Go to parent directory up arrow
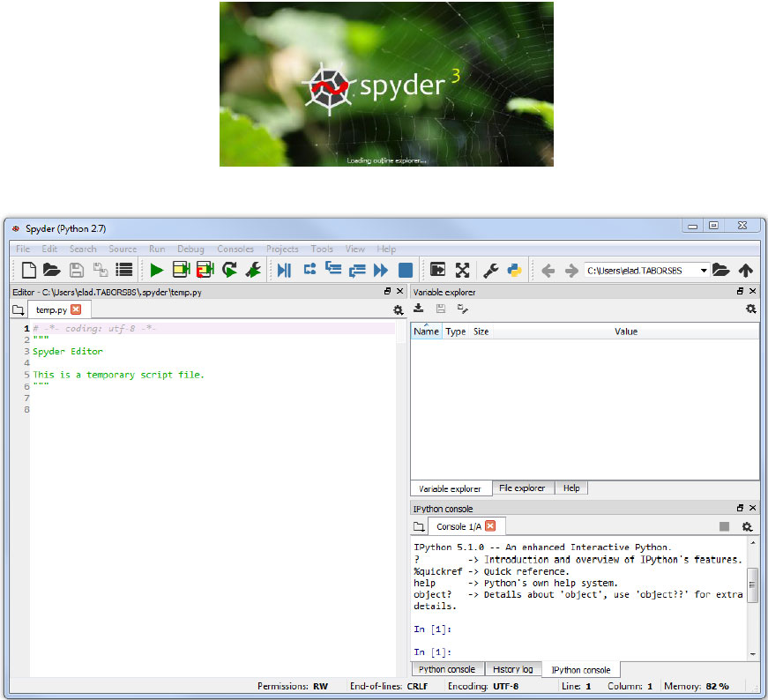768x700 pixels. point(746,270)
